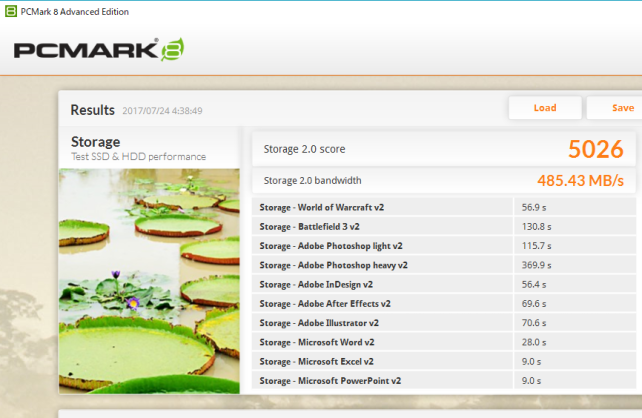Click the 115.7 s Photoshop light result
Screen dimensions: 642x418
pos(536,246)
